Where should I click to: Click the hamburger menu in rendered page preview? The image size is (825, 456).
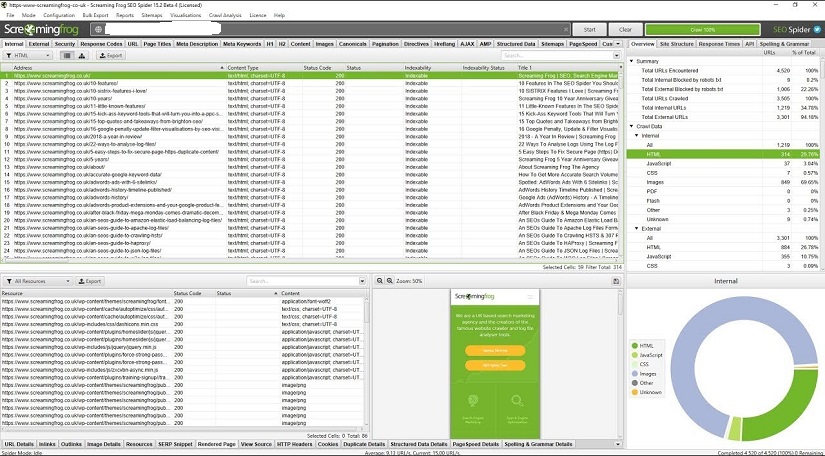click(530, 297)
